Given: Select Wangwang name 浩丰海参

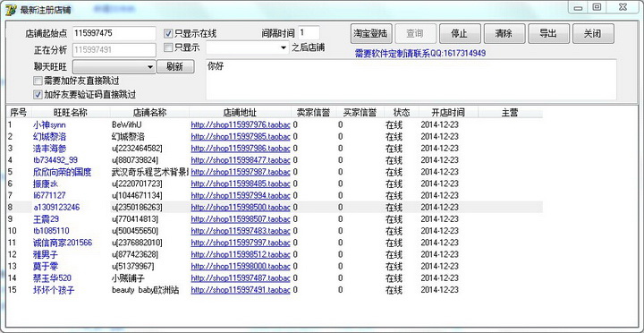Looking at the screenshot, I should point(49,148).
